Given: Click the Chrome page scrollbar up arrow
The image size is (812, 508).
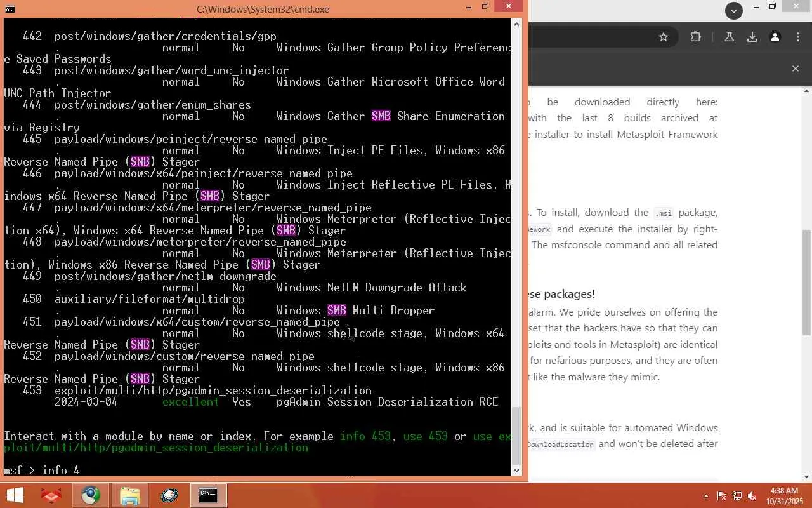Looking at the screenshot, I should click(x=807, y=92).
